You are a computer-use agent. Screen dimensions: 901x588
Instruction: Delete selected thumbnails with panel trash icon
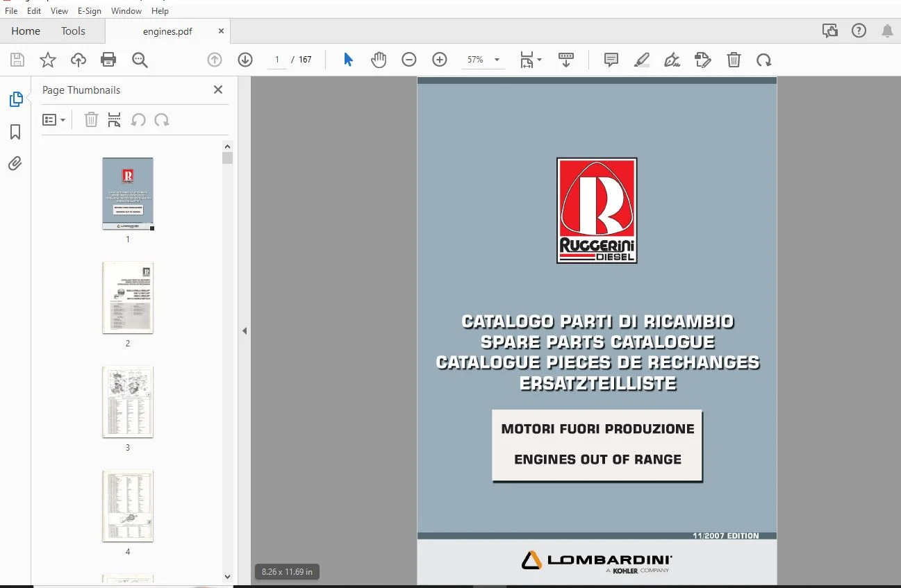coord(91,120)
